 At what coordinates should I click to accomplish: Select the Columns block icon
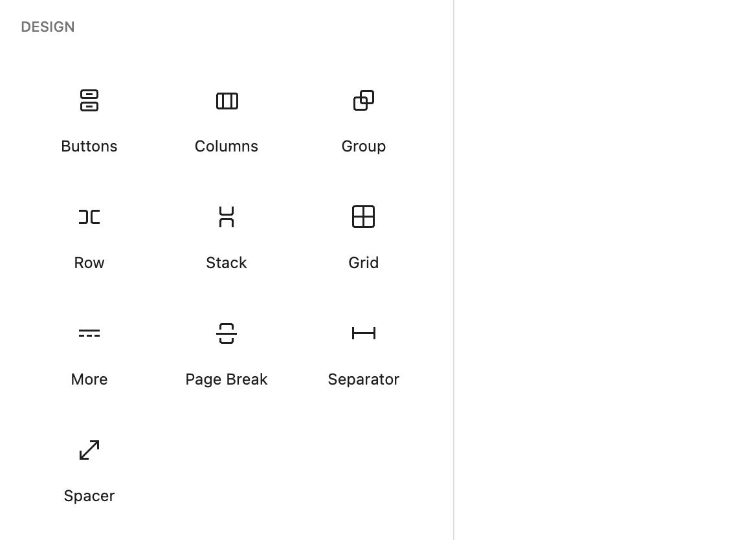pyautogui.click(x=227, y=101)
